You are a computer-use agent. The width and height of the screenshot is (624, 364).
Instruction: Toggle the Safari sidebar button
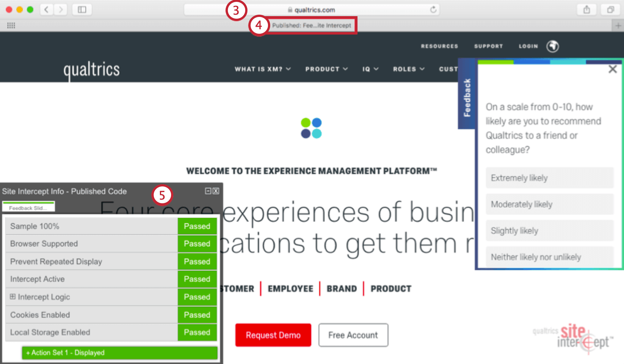[x=82, y=10]
